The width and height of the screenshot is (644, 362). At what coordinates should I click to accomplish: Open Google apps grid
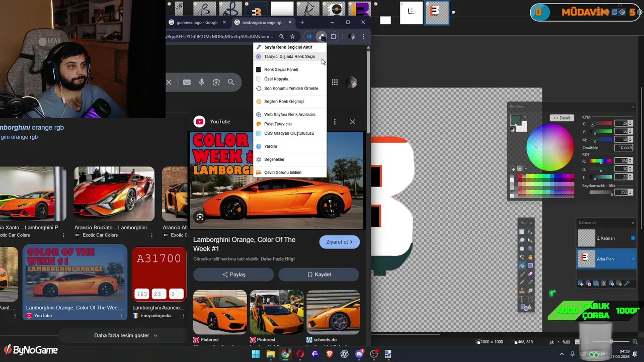(x=335, y=82)
